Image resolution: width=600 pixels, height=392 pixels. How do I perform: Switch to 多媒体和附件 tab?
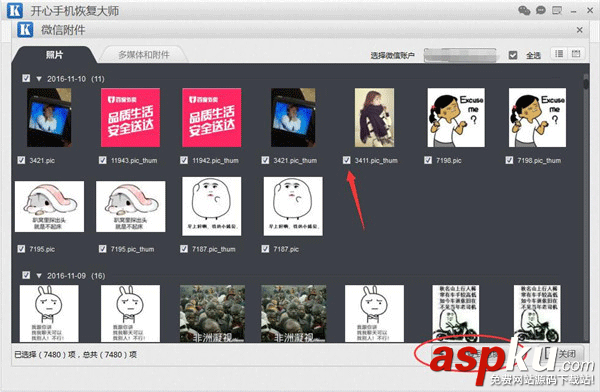point(144,55)
